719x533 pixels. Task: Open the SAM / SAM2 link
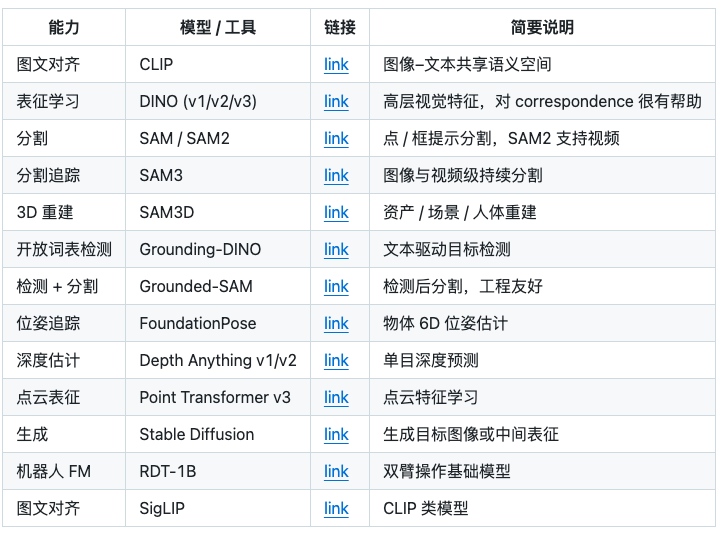[x=336, y=139]
